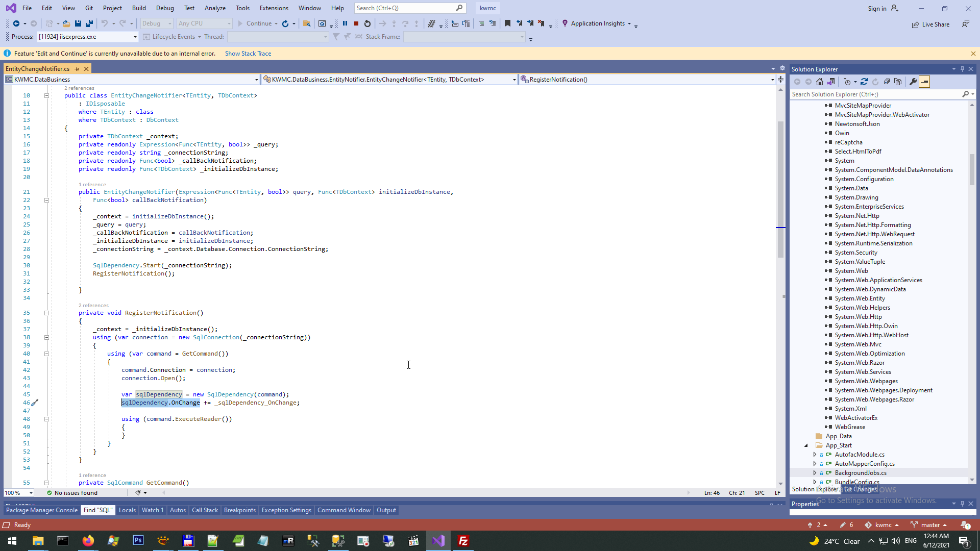Toggle Preview Selected Items button

924,82
